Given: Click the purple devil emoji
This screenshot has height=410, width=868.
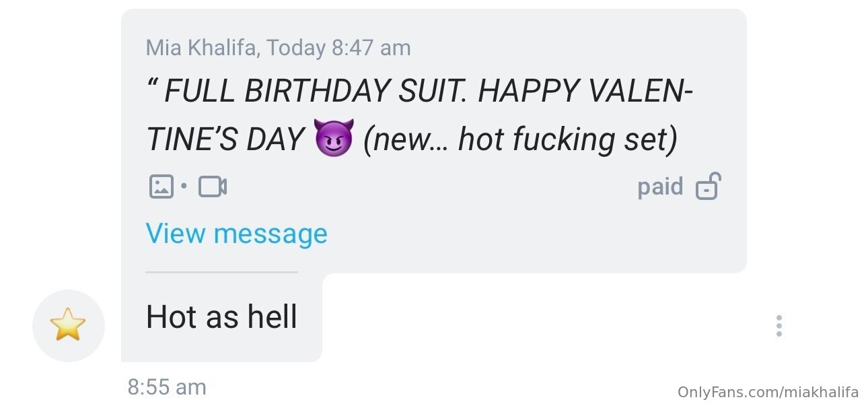Looking at the screenshot, I should [x=333, y=139].
